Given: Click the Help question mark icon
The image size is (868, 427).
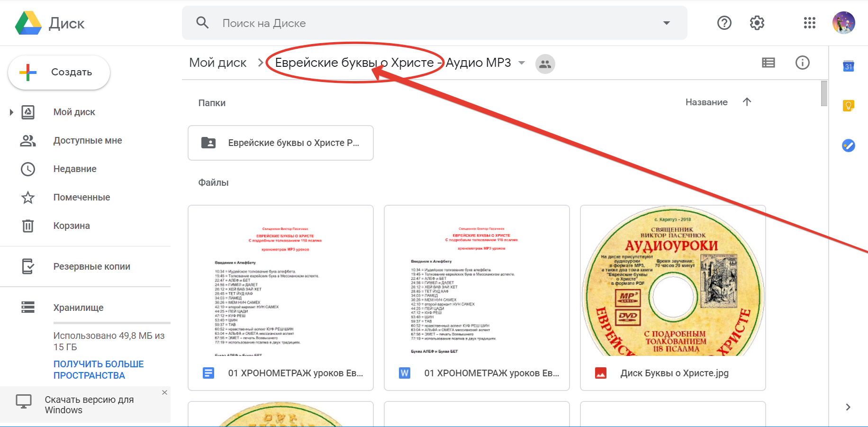Looking at the screenshot, I should (724, 23).
